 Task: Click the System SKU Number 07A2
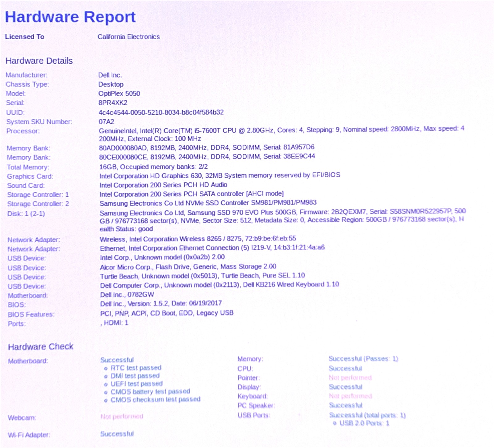tap(107, 122)
